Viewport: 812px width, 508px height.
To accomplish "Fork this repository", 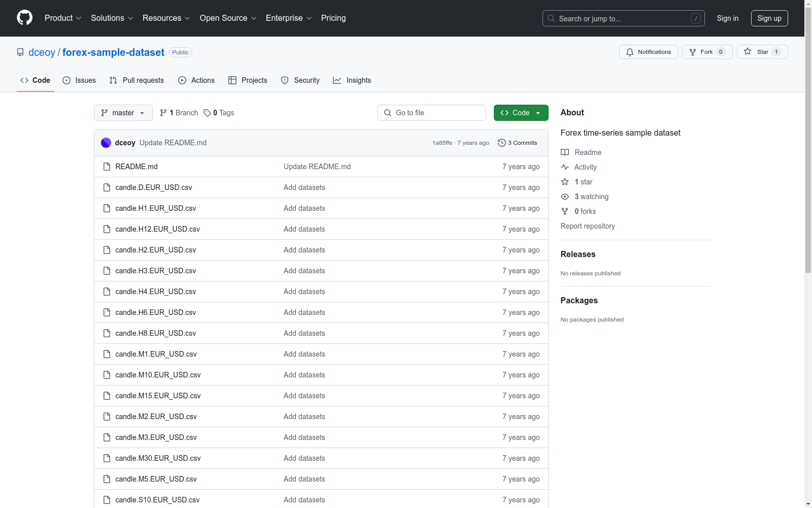I will pyautogui.click(x=707, y=52).
